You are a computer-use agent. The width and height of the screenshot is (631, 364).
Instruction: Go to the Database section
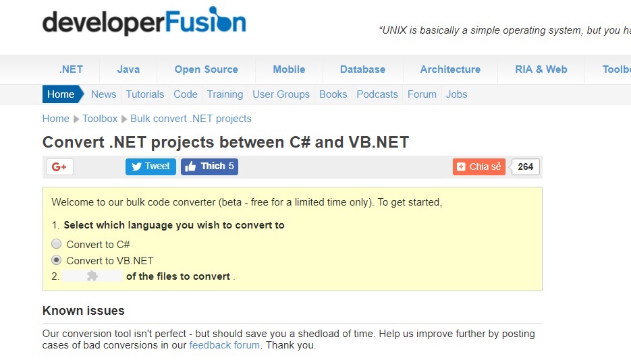362,69
